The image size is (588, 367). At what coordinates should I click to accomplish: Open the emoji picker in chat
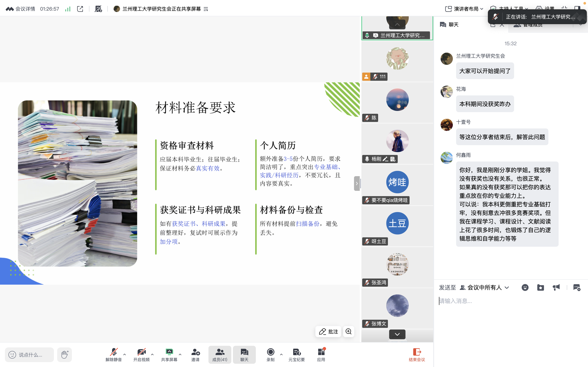tap(525, 288)
